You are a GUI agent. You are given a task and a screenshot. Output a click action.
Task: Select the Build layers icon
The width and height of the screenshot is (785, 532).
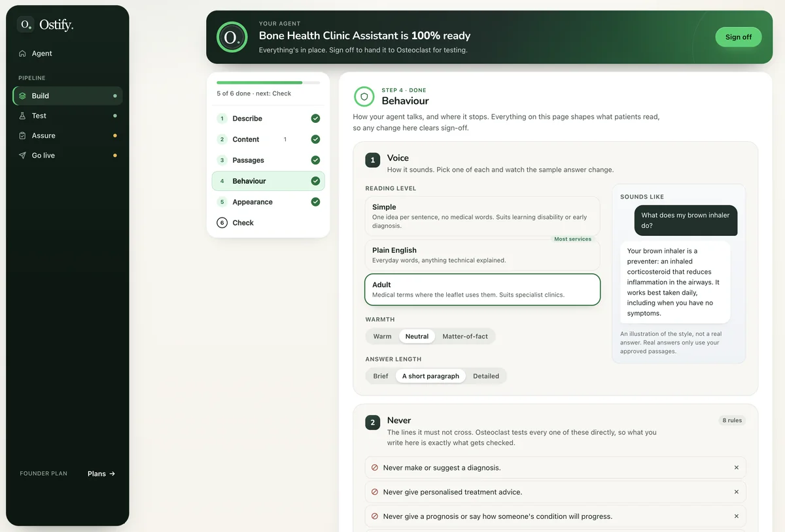point(22,95)
